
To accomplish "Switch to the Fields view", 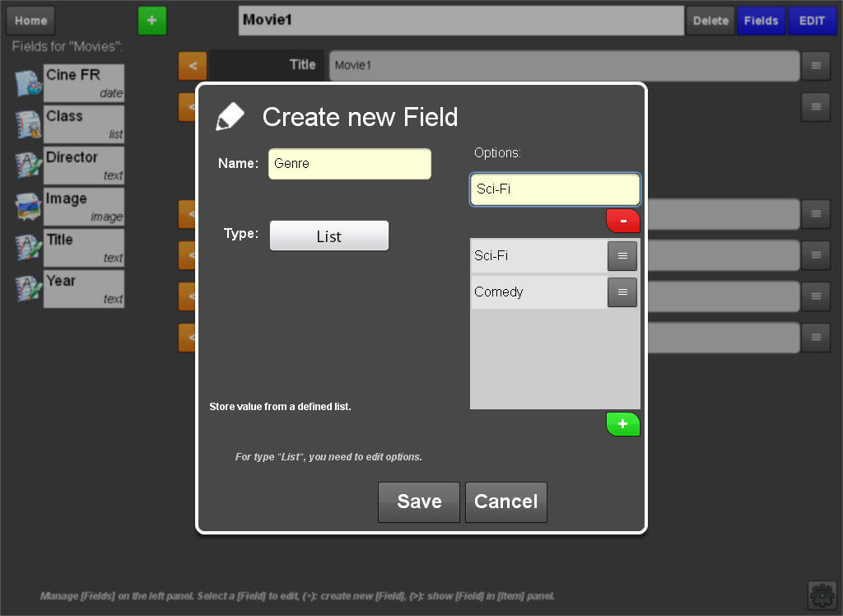I will pos(761,21).
